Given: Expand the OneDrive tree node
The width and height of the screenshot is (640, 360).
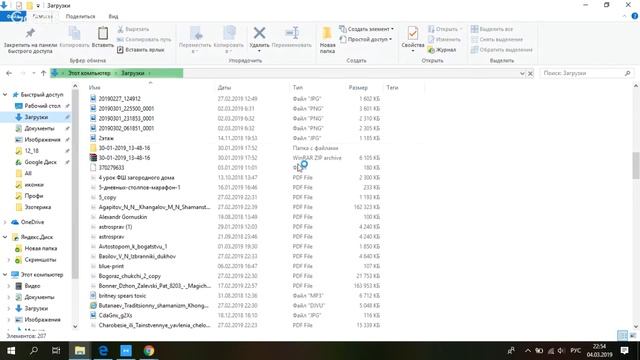Looking at the screenshot, I should coord(5,222).
